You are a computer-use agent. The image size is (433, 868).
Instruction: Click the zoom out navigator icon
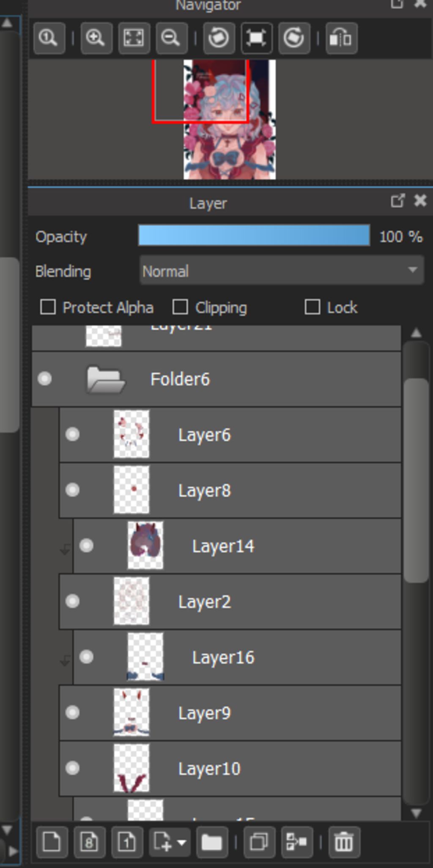coord(171,38)
